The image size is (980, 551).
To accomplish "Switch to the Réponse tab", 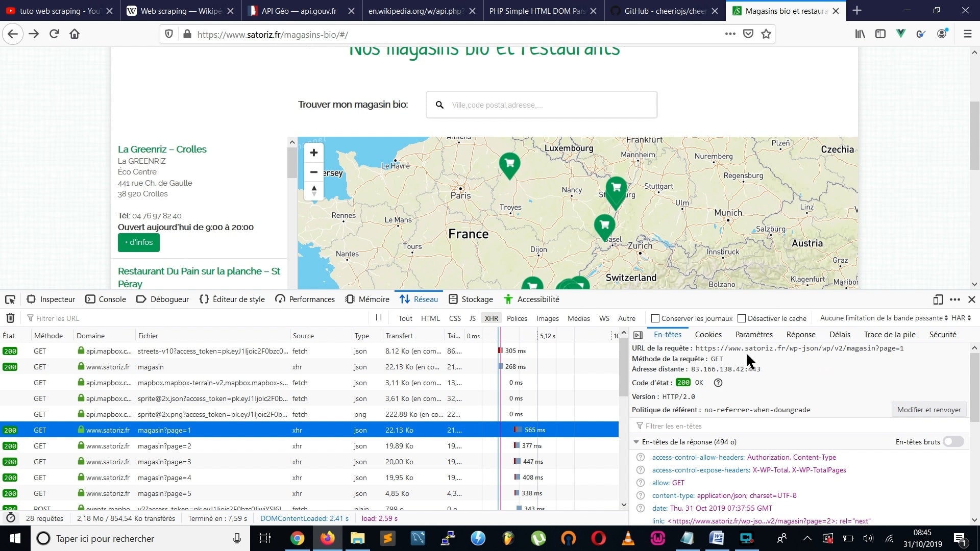I will pos(800,335).
